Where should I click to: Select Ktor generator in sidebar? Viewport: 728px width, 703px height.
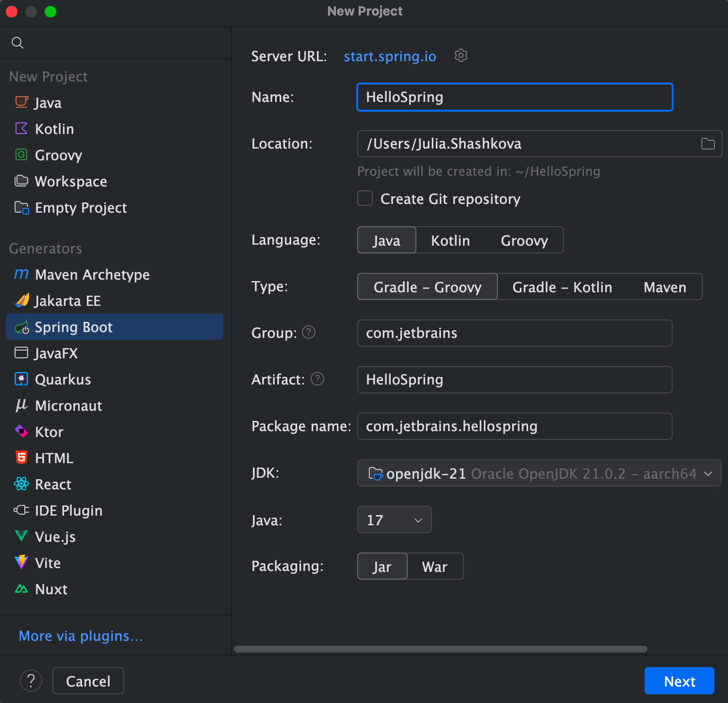(115, 432)
